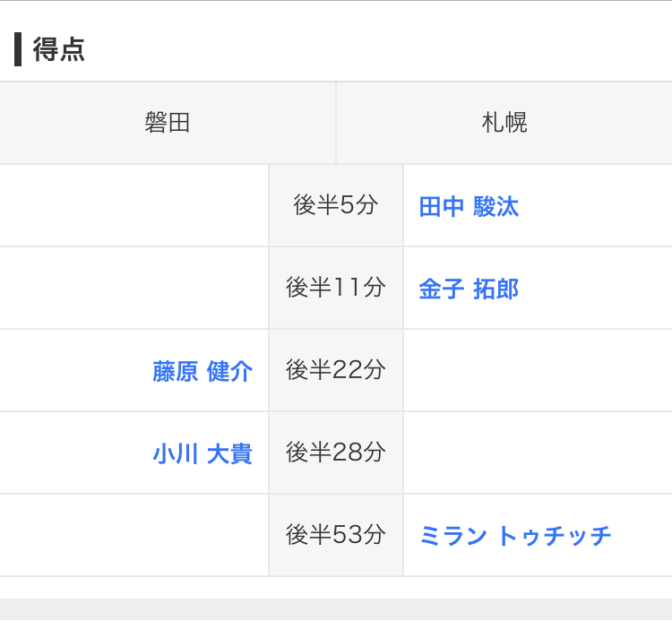Select the 後半28分 time cell
This screenshot has width=672, height=621.
click(x=336, y=453)
